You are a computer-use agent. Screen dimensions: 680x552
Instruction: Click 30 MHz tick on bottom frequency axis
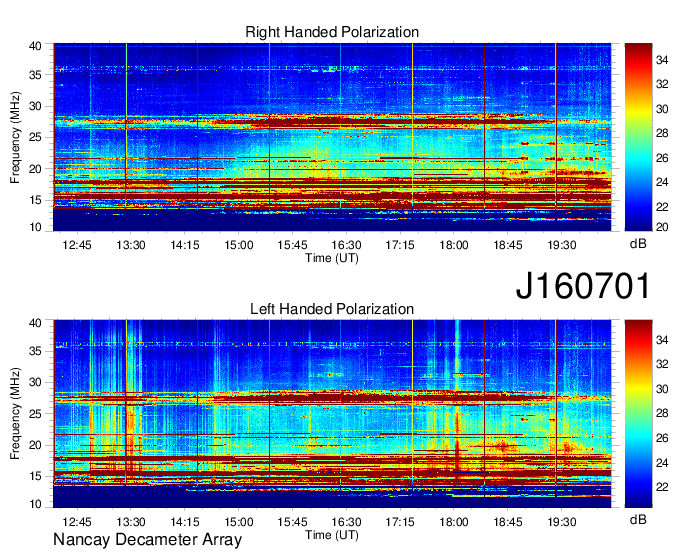(x=36, y=382)
